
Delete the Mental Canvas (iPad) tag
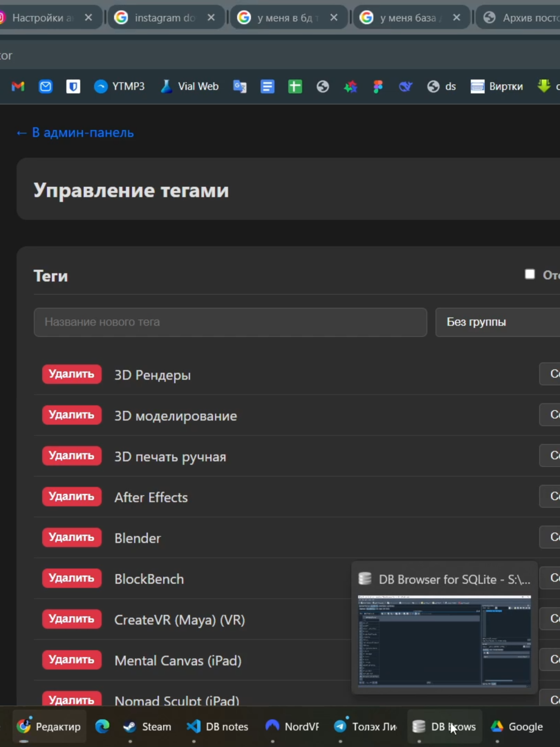[72, 660]
